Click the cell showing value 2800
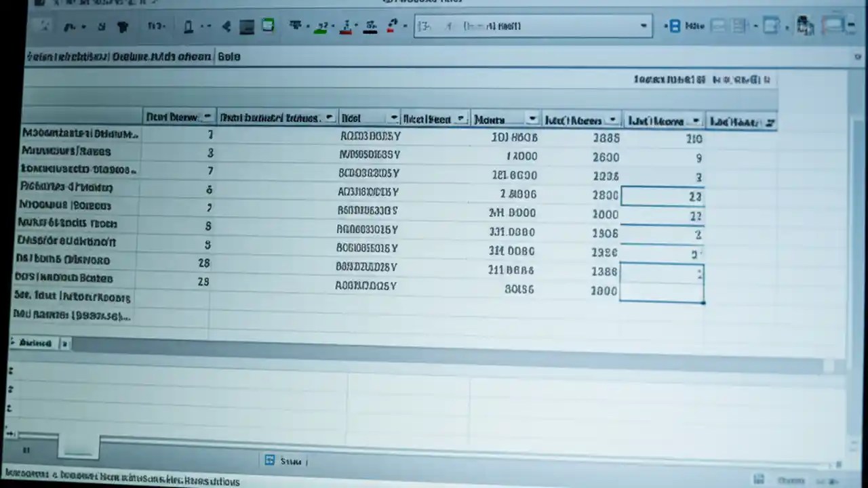 pyautogui.click(x=604, y=195)
